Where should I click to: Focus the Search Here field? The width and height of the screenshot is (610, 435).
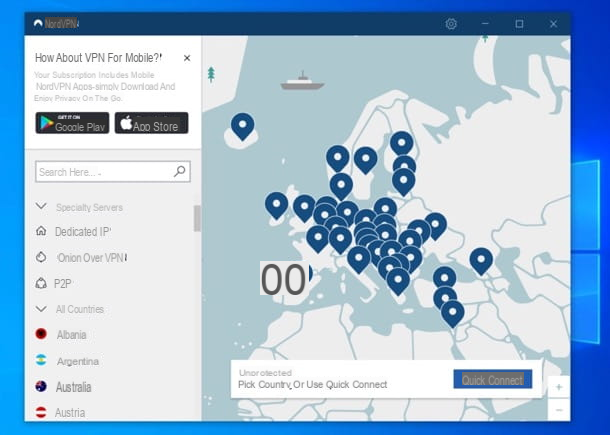113,172
